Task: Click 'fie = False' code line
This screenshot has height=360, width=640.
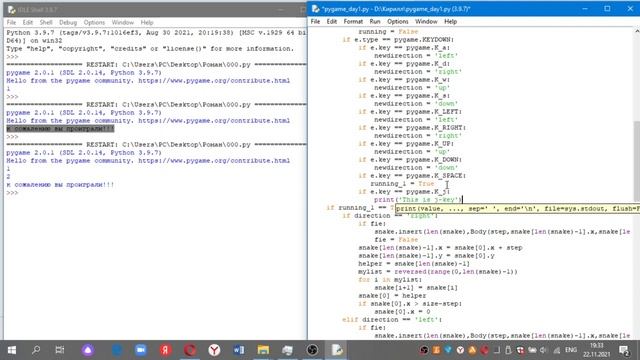Action: 396,240
